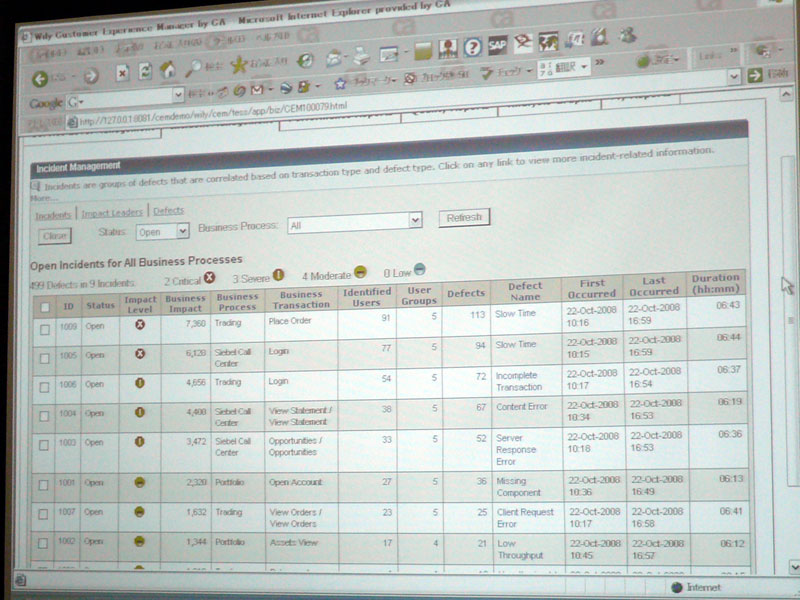Screen dimensions: 800x600
Task: Click the Go arrow next to address bar
Action: [x=755, y=76]
